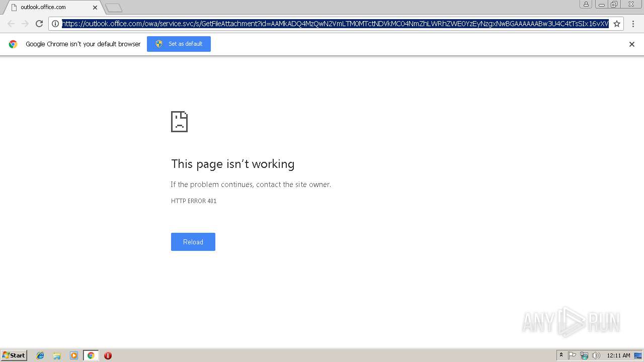Screen dimensions: 644x362
Task: Bookmark this page with the star icon
Action: click(617, 24)
